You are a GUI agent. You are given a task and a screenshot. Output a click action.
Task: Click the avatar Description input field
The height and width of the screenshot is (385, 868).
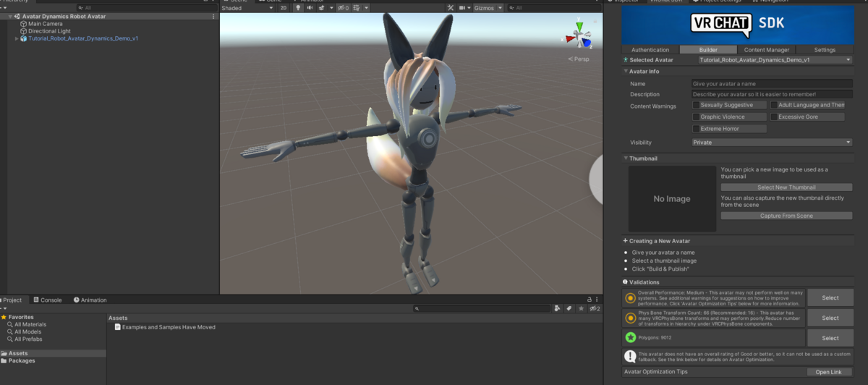772,94
